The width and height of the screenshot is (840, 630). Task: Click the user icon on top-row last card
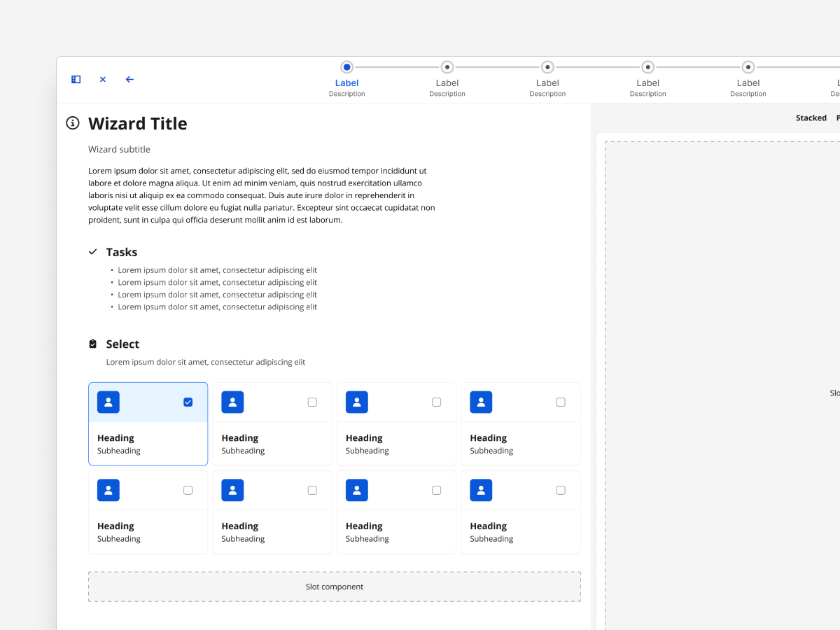click(481, 402)
